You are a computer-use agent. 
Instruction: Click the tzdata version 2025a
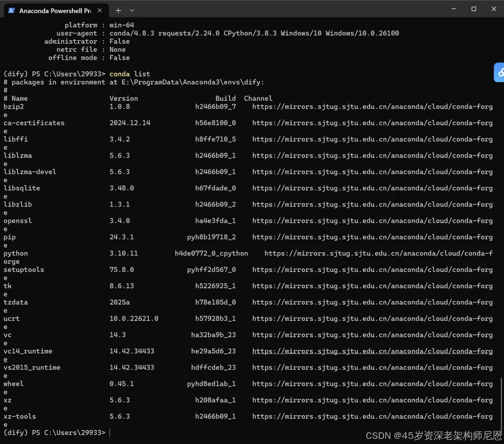click(x=119, y=302)
